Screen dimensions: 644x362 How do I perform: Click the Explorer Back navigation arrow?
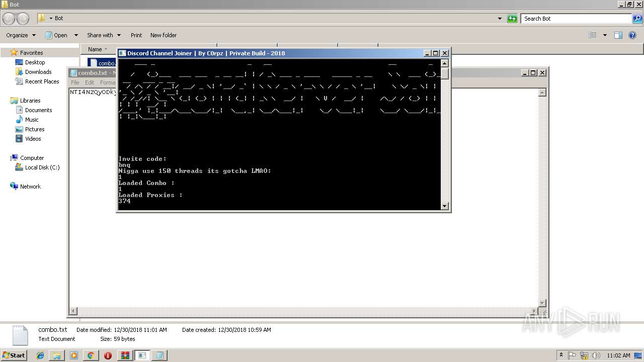9,19
